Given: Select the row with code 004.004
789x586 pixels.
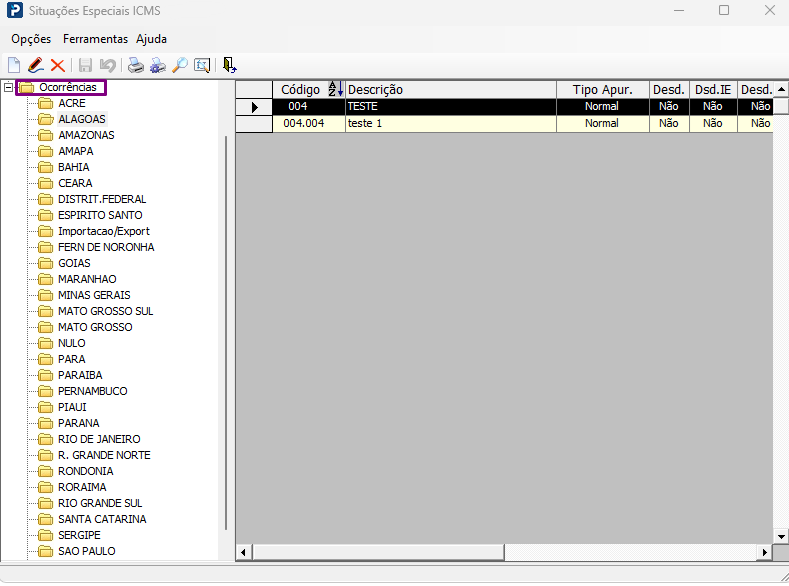Looking at the screenshot, I should pos(504,124).
